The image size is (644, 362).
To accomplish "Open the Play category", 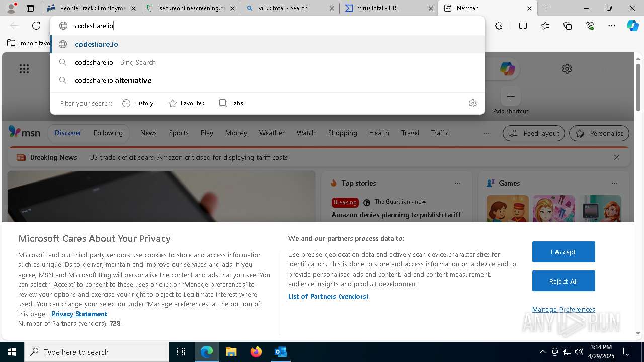I will (x=207, y=133).
